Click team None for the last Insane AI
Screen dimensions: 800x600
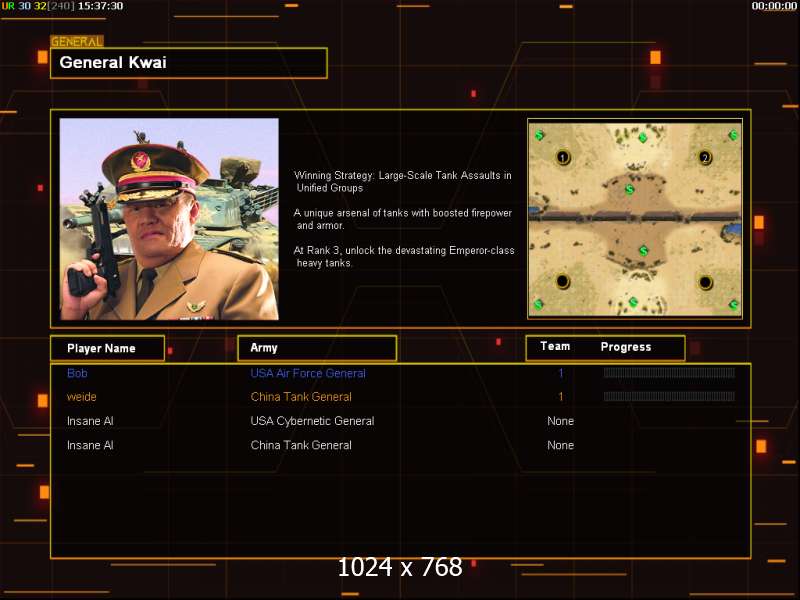pyautogui.click(x=560, y=445)
